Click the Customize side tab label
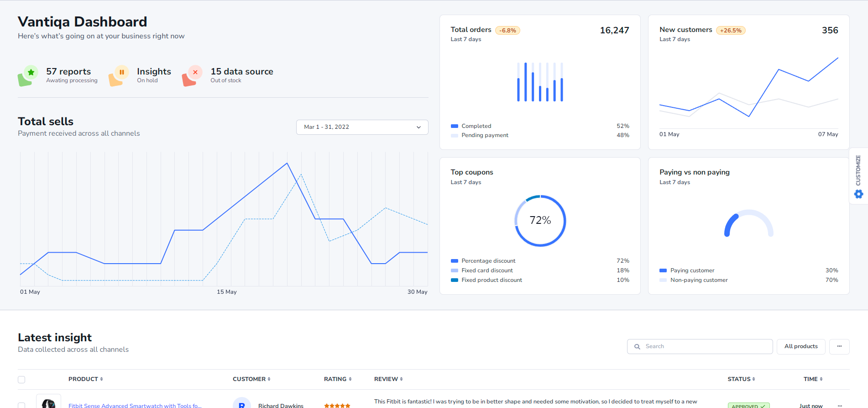The image size is (868, 408). 858,170
